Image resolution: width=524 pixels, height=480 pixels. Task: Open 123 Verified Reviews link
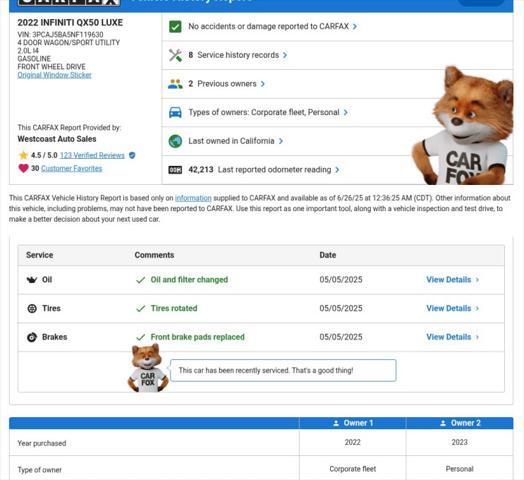(x=92, y=155)
